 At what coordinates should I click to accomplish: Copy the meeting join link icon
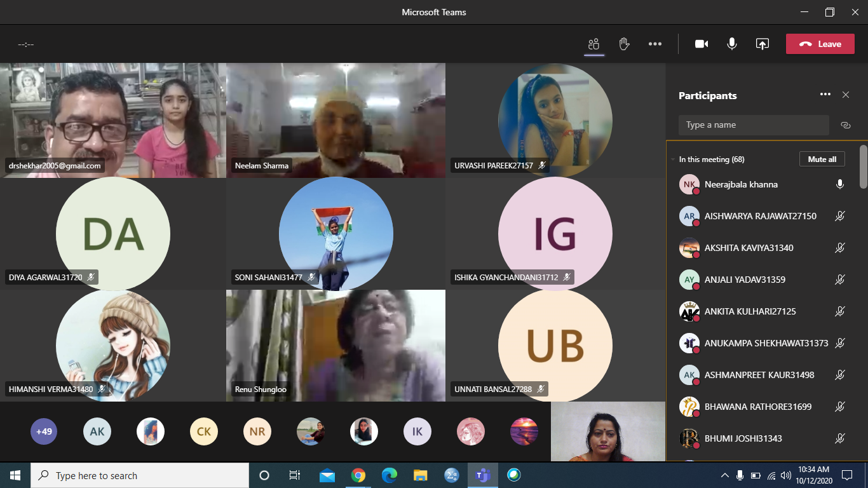tap(845, 125)
